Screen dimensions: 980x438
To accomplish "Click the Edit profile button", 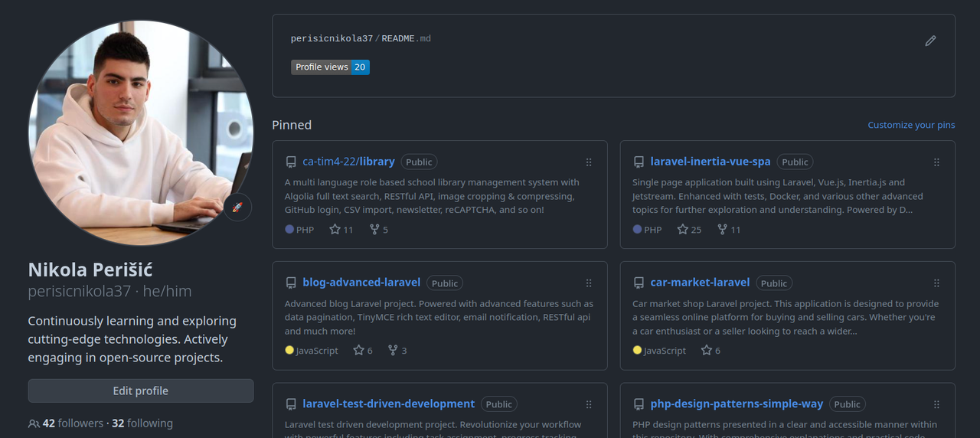I will [141, 391].
